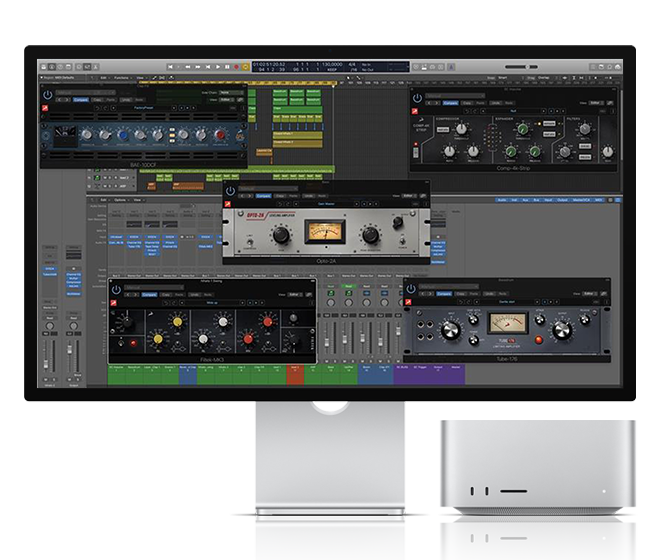The height and width of the screenshot is (560, 660).
Task: Toggle the Inspector icon in control bar
Action: click(52, 67)
